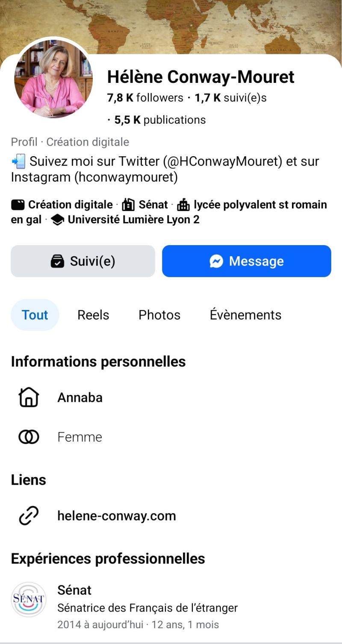Open the Photos tab
Viewport: 342px width, 644px height.
click(x=159, y=315)
